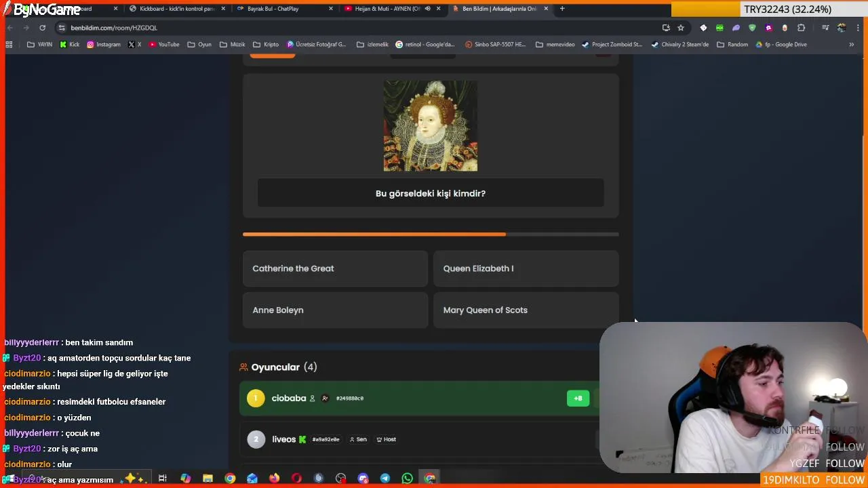Mute the Heijan & Muti tab audio icon
This screenshot has width=868, height=488.
427,9
